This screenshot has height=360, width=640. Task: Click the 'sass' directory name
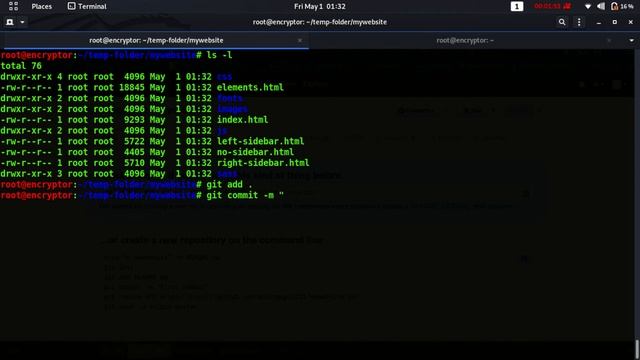[x=227, y=174]
